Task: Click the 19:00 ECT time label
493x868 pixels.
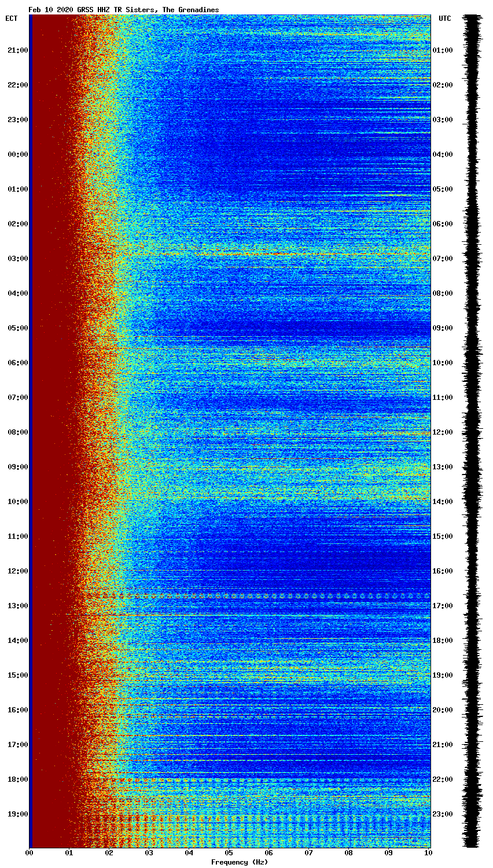Action: [17, 814]
